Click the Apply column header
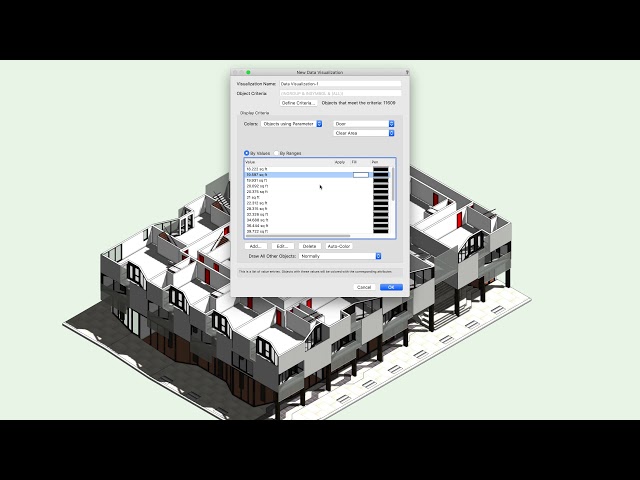This screenshot has width=640, height=480. click(340, 162)
